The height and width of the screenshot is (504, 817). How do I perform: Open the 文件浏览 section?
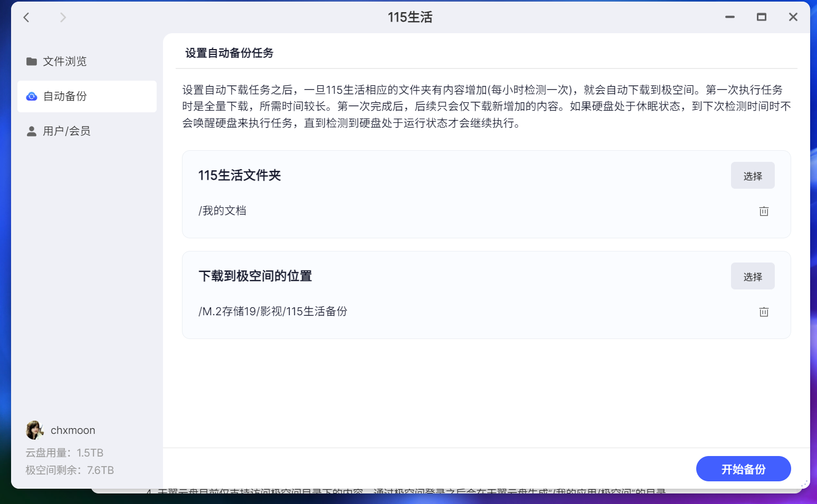coord(87,62)
